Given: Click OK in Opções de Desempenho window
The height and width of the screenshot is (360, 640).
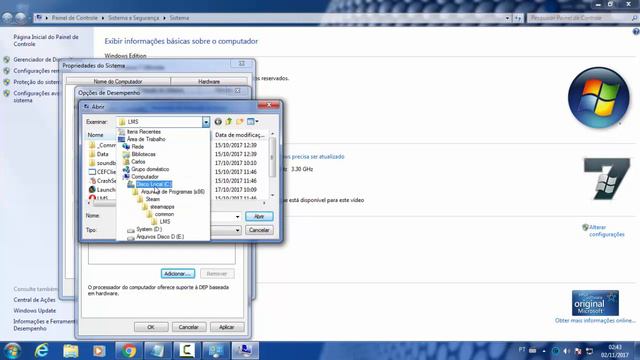Looking at the screenshot, I should pos(151,327).
